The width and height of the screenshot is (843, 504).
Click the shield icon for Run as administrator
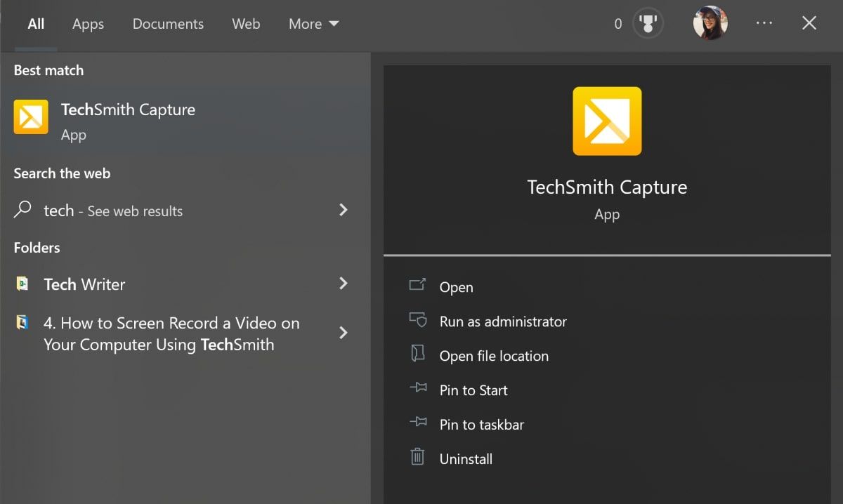coord(419,321)
